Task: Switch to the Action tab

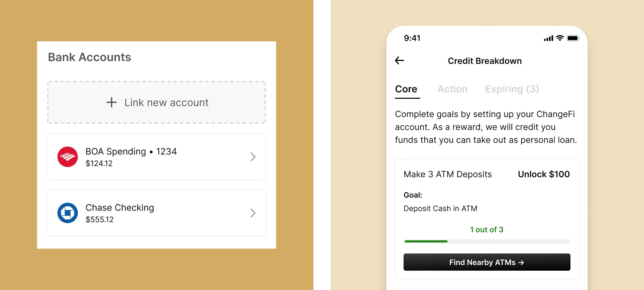Action: pos(452,89)
